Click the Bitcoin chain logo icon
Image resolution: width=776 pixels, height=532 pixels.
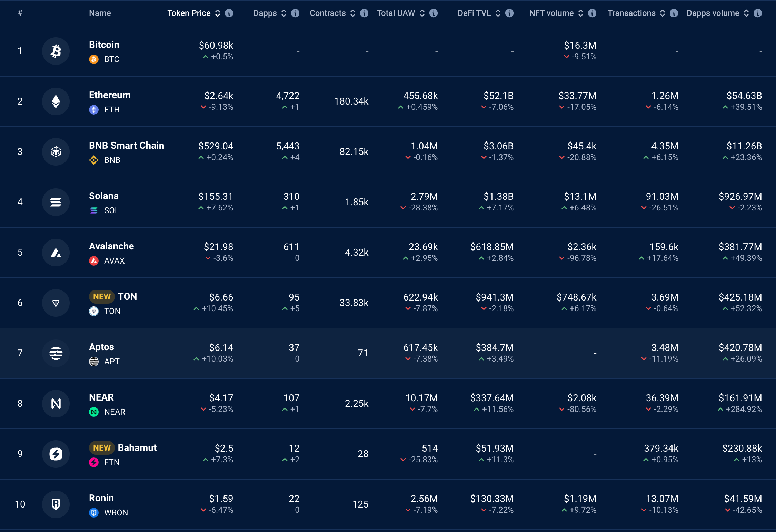click(x=56, y=51)
